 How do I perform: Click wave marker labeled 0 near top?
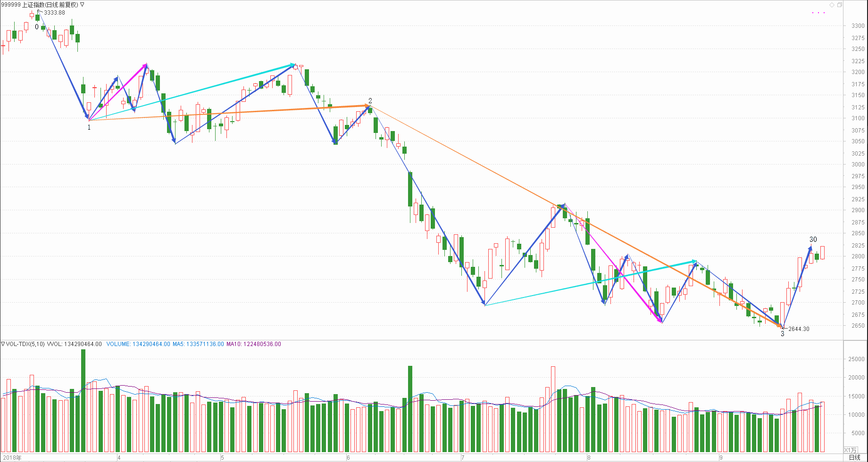point(37,27)
